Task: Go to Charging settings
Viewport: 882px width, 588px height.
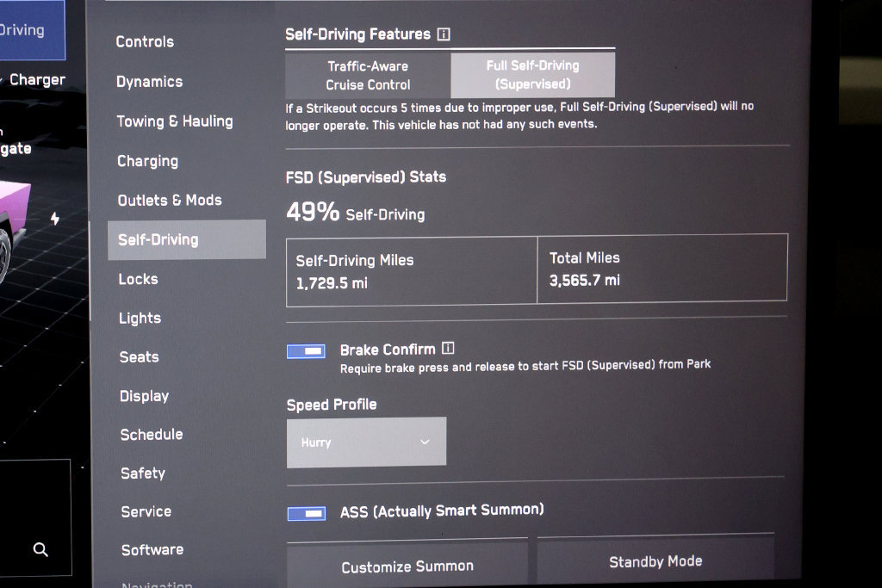Action: pos(147,161)
